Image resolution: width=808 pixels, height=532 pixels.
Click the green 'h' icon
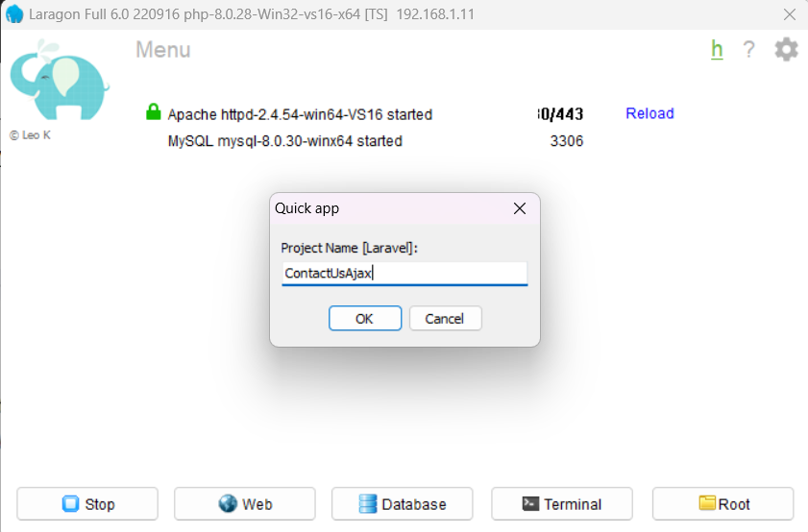pyautogui.click(x=717, y=49)
